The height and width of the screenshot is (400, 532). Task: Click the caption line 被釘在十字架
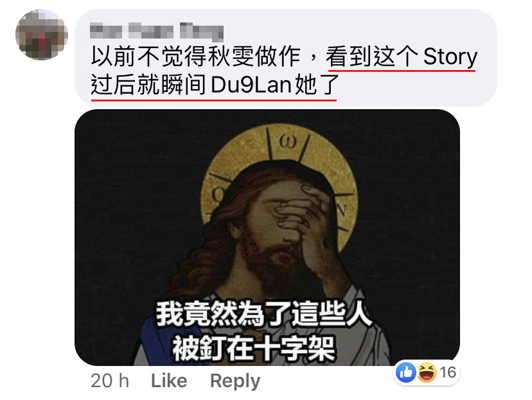(254, 349)
